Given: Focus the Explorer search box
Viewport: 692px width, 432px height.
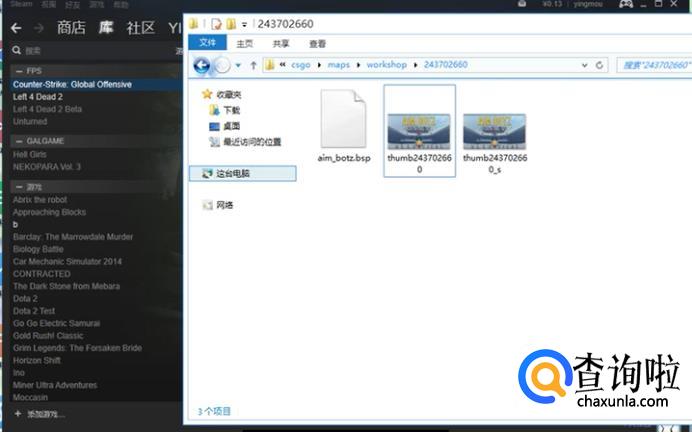Looking at the screenshot, I should click(654, 65).
